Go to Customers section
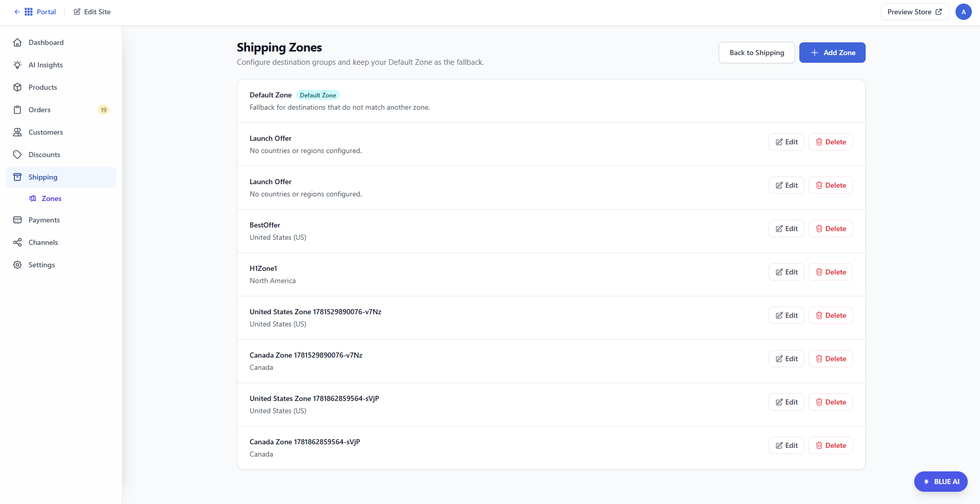 coord(61,132)
